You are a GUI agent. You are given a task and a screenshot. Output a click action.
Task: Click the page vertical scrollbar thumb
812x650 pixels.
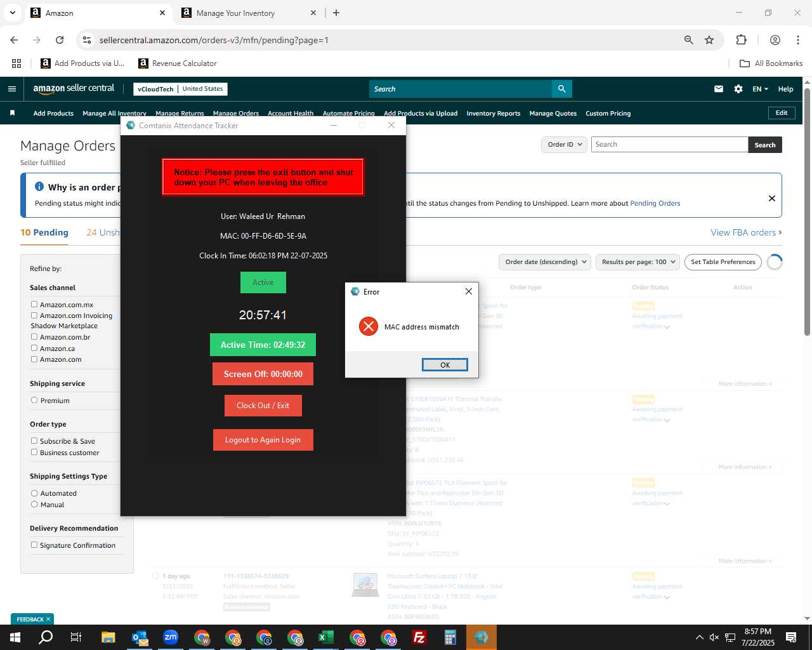coord(807,213)
